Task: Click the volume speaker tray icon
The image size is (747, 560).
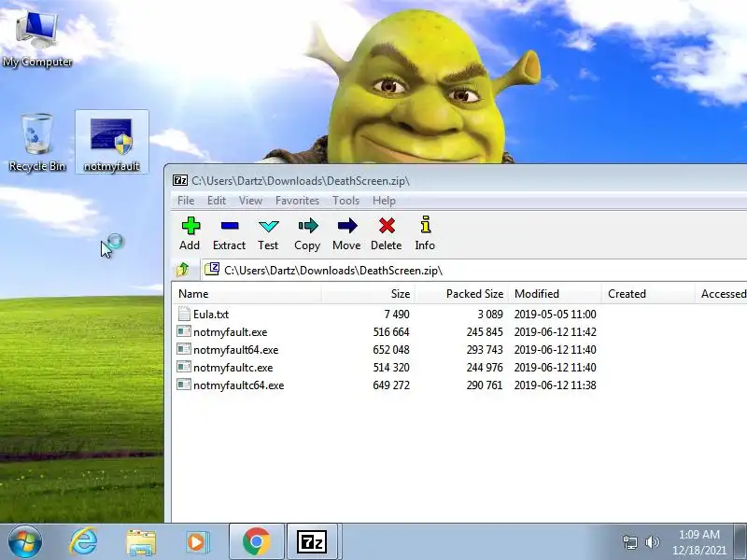Action: coord(652,542)
